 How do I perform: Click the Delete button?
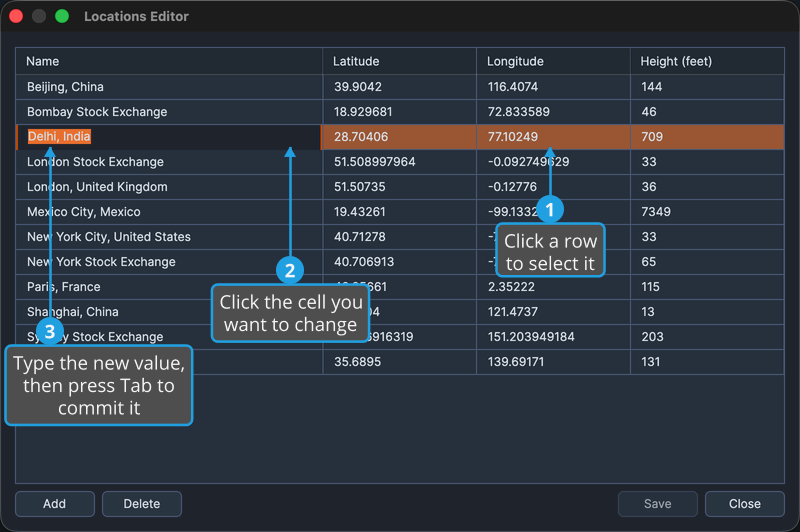click(142, 503)
